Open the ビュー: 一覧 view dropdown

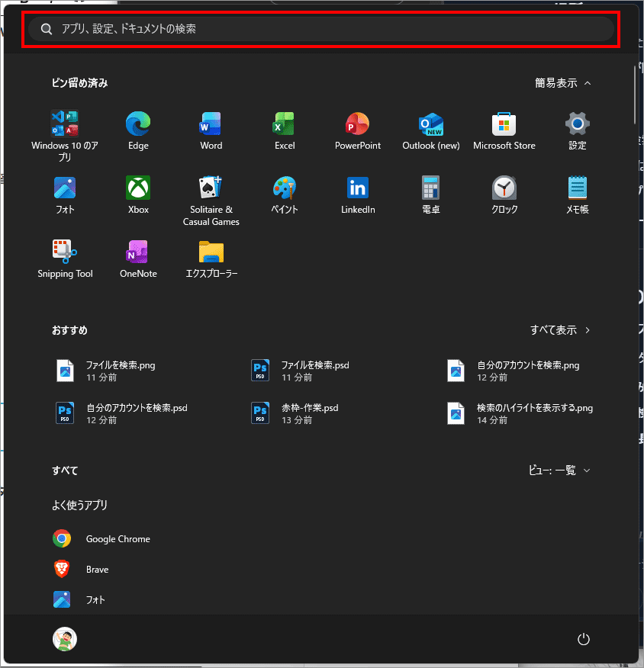(x=559, y=470)
